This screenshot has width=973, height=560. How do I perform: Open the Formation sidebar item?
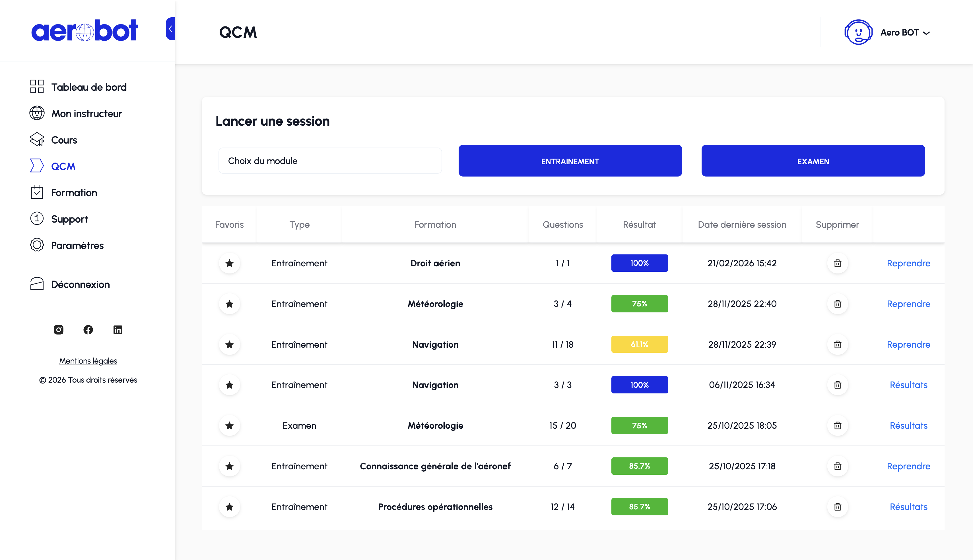(x=63, y=193)
